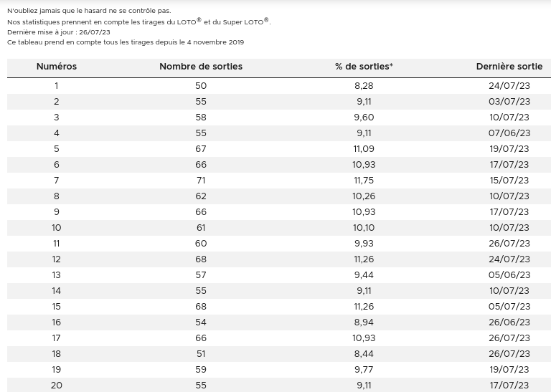Click the % de sorties column header

point(364,67)
